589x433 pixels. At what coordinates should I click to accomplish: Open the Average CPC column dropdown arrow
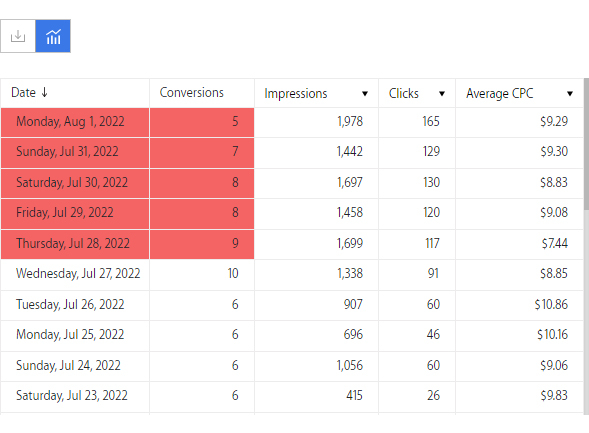[x=570, y=94]
